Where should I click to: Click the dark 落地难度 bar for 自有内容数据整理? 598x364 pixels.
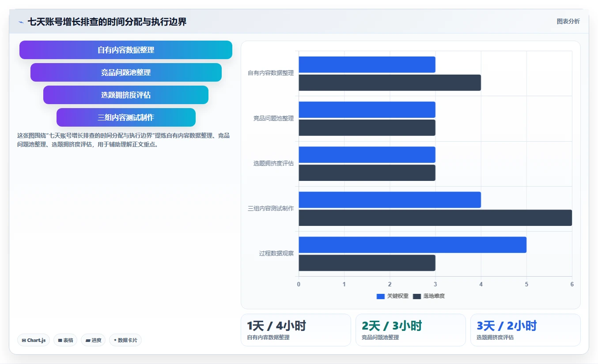tap(390, 83)
